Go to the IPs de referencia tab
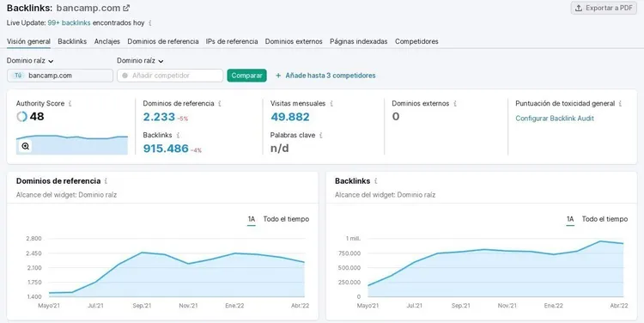The height and width of the screenshot is (323, 644). (x=232, y=41)
